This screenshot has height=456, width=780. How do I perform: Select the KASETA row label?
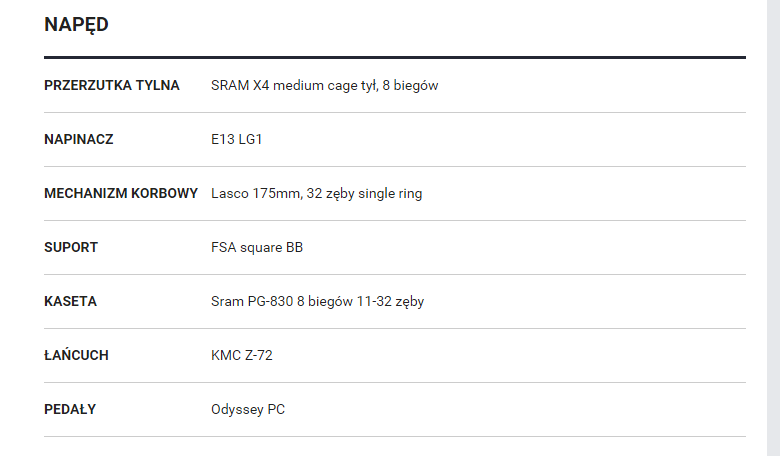[70, 301]
